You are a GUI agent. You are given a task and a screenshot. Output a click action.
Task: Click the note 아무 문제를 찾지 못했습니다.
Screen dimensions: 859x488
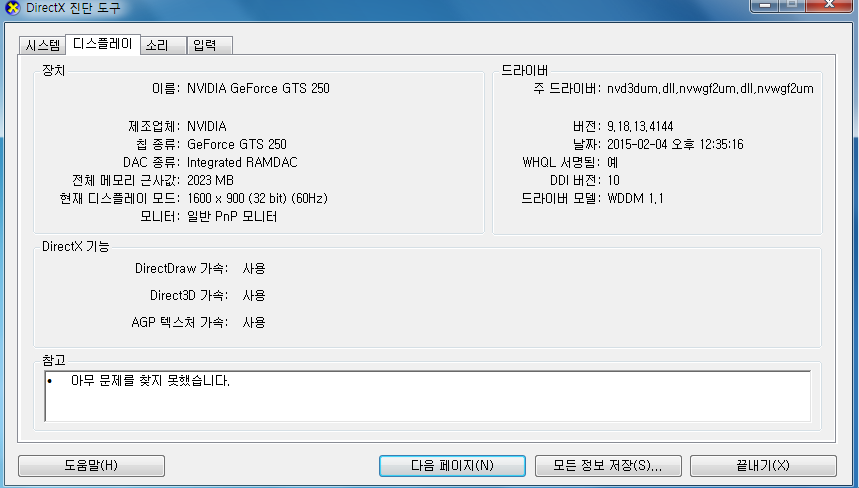(x=150, y=381)
